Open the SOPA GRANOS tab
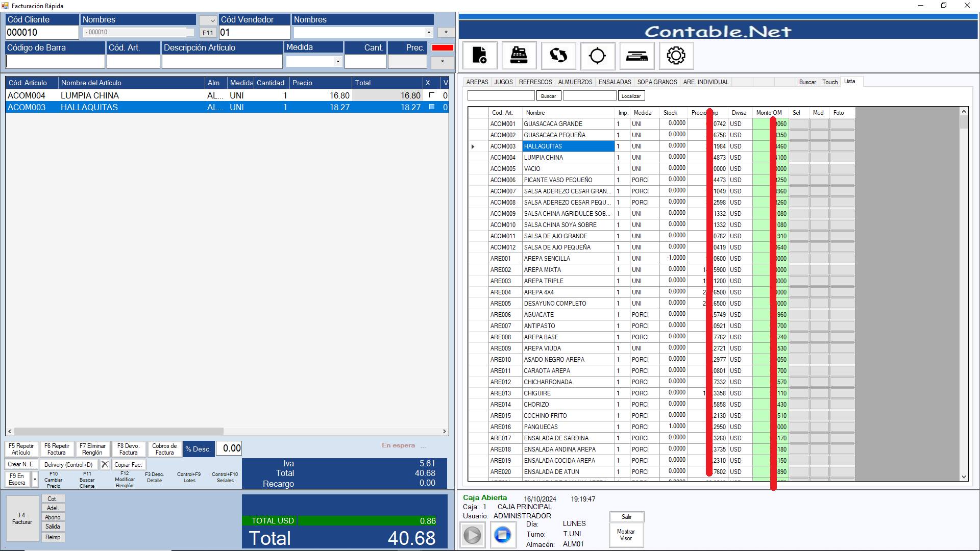 (x=657, y=82)
